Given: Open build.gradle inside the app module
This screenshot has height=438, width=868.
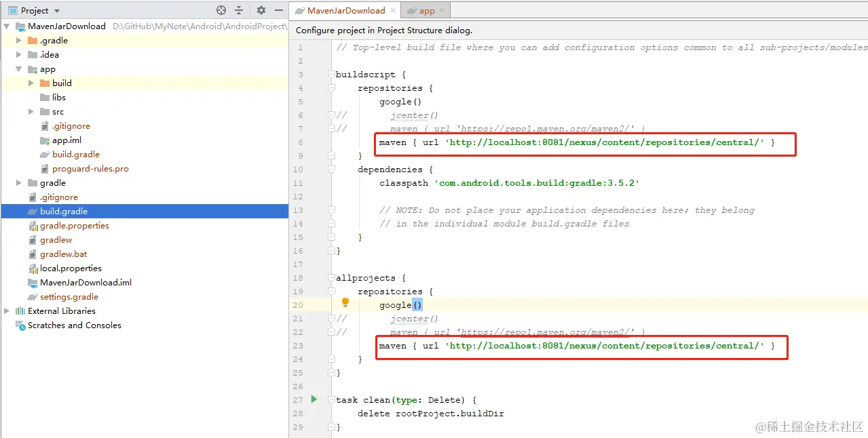Looking at the screenshot, I should click(x=75, y=155).
